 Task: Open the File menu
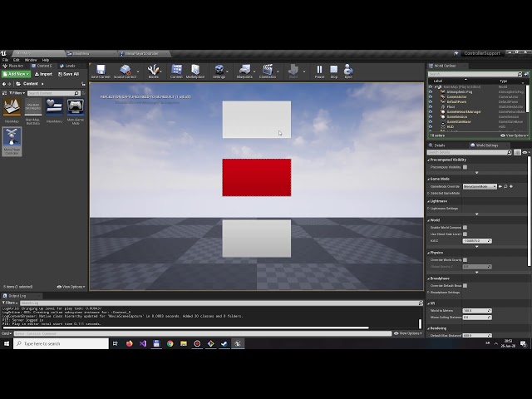(x=6, y=60)
